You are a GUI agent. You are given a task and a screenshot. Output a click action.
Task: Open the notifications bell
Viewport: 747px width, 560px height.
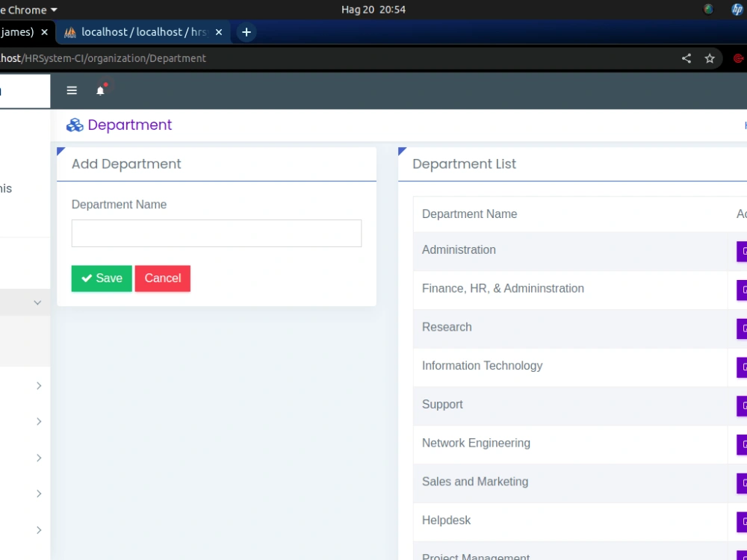pos(100,90)
